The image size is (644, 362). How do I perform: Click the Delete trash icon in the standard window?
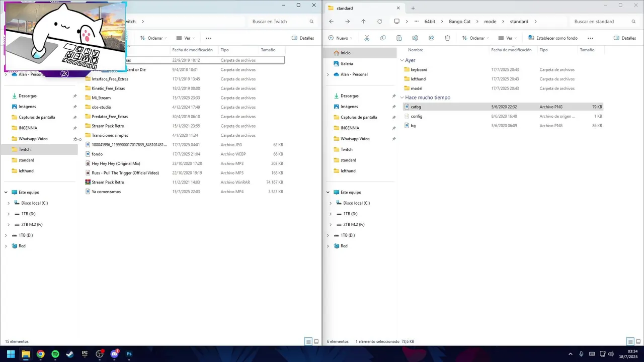click(x=447, y=38)
